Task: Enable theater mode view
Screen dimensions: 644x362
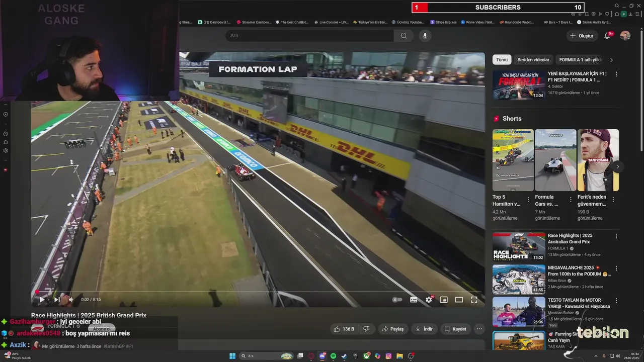Action: [459, 300]
